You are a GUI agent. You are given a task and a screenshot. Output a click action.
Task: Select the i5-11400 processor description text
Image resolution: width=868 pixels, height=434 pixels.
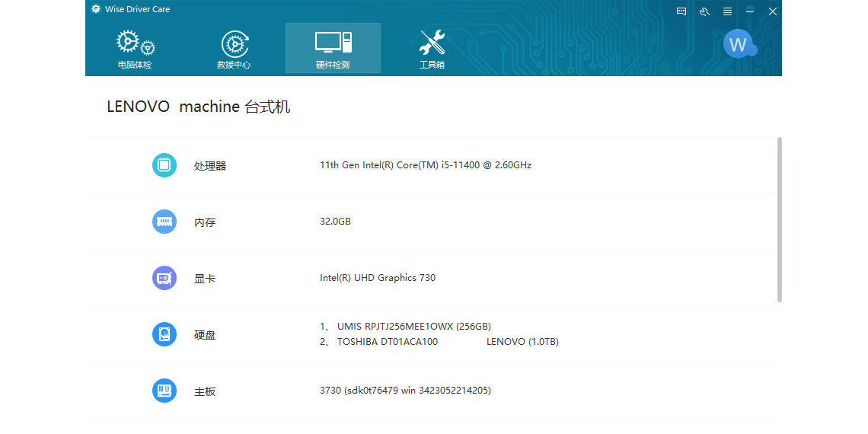point(425,165)
